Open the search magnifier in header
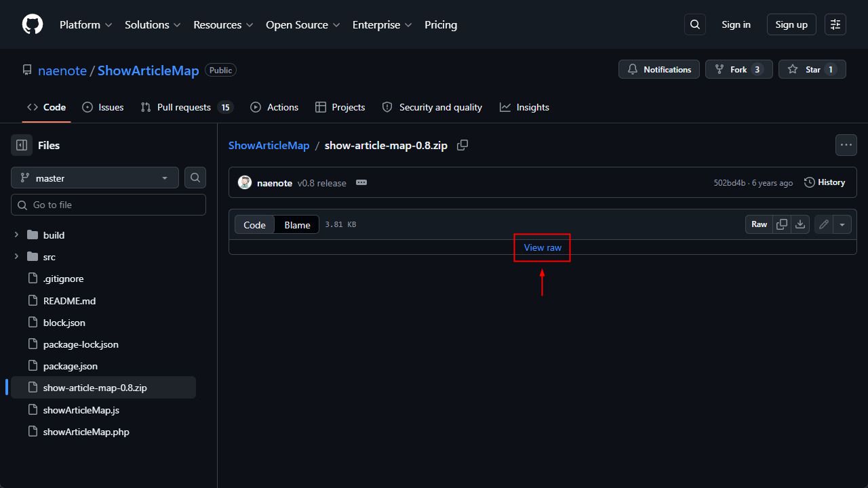 [x=695, y=24]
